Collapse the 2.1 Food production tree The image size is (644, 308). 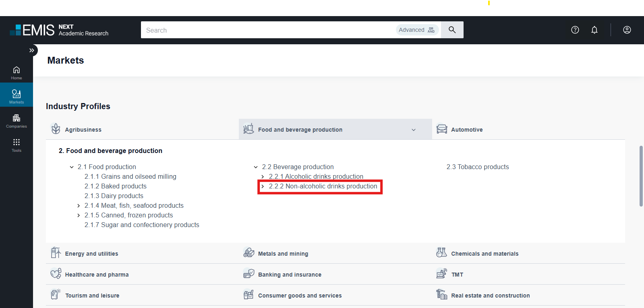coord(72,167)
